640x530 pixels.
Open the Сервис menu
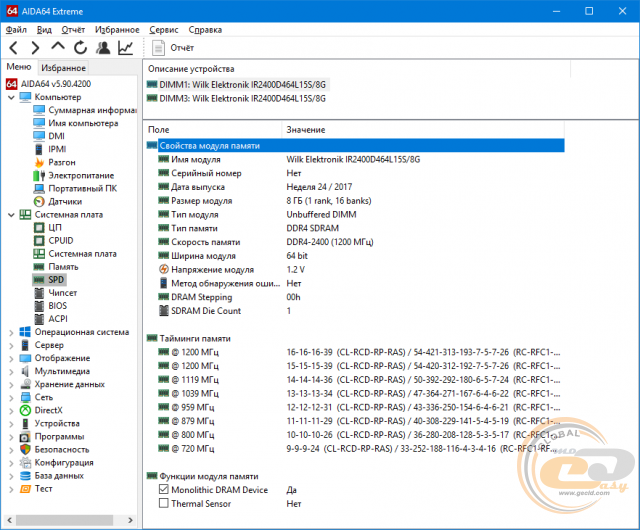pyautogui.click(x=164, y=30)
